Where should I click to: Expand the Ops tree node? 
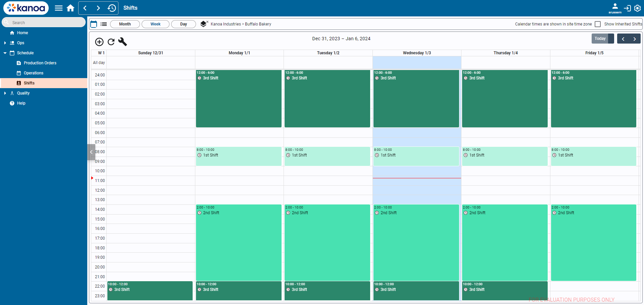pos(5,43)
